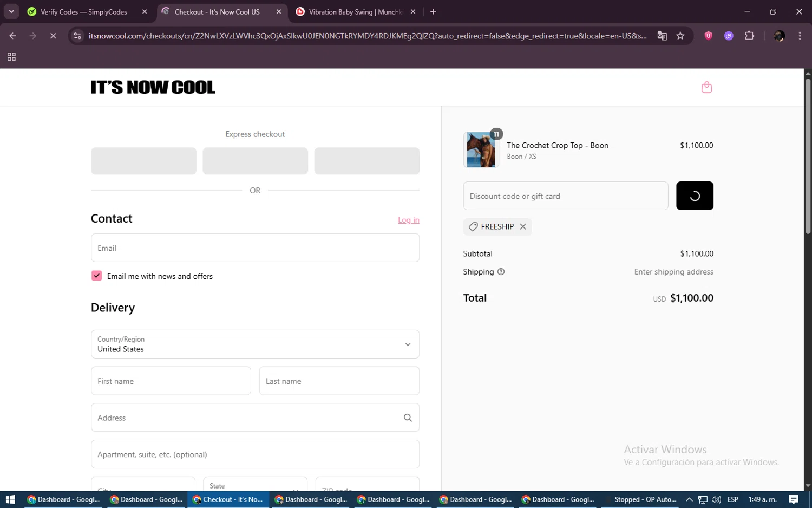Focus the First name field
812x508 pixels.
[171, 381]
